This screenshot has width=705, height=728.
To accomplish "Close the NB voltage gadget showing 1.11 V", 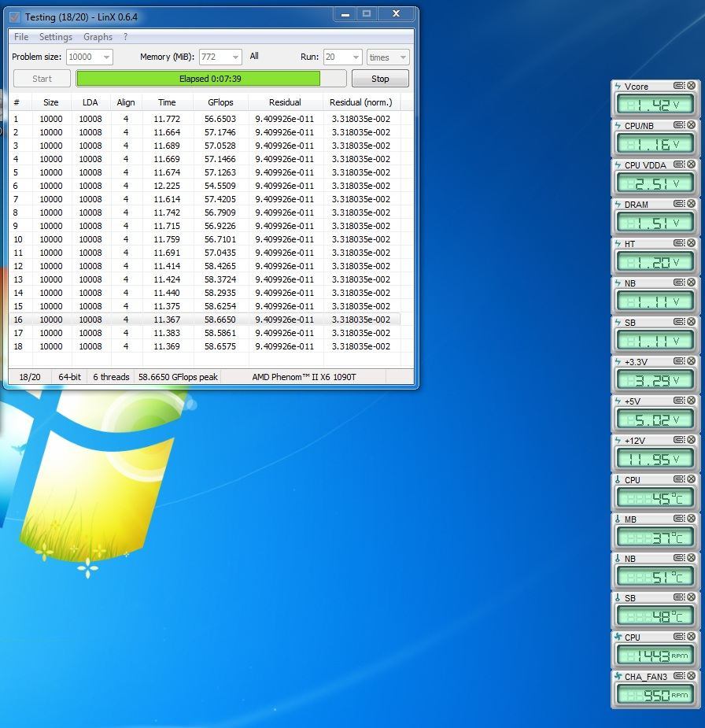I will 691,283.
